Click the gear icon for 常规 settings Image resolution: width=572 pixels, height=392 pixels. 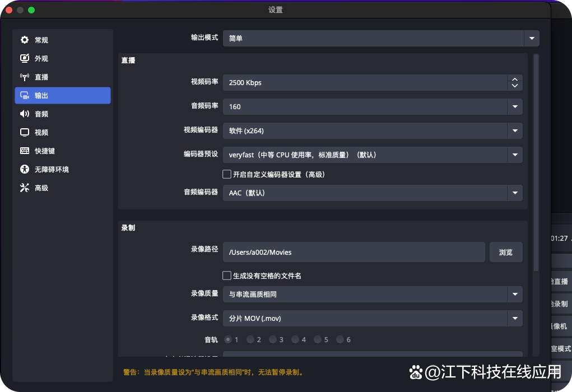coord(25,40)
